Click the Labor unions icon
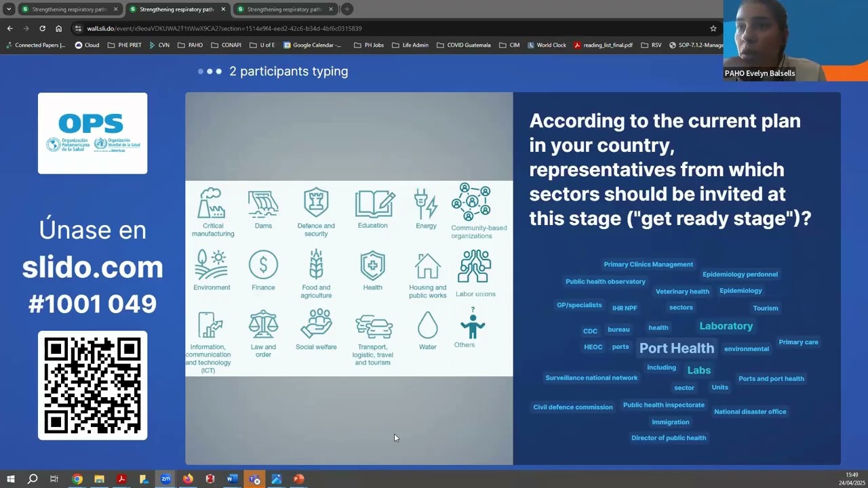Viewport: 868px width, 488px height. [474, 266]
